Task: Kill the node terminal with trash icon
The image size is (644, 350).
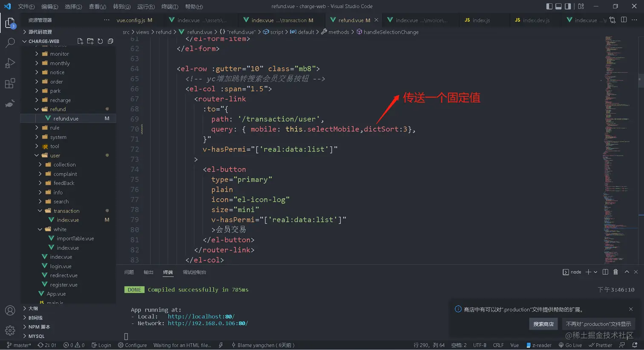Action: (x=615, y=272)
